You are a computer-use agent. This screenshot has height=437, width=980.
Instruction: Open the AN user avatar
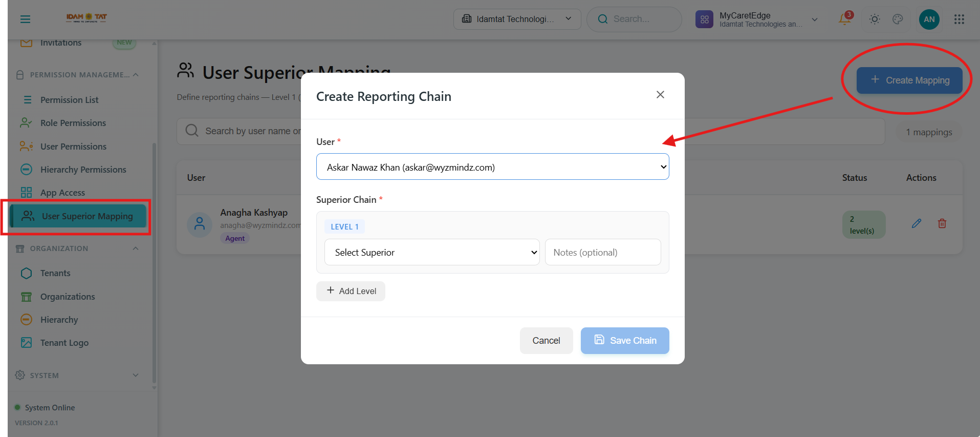click(929, 19)
